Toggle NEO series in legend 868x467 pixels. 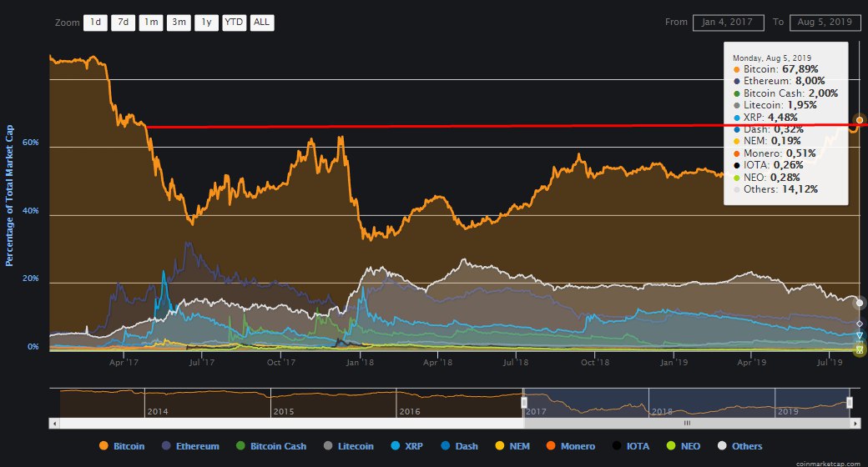684,446
